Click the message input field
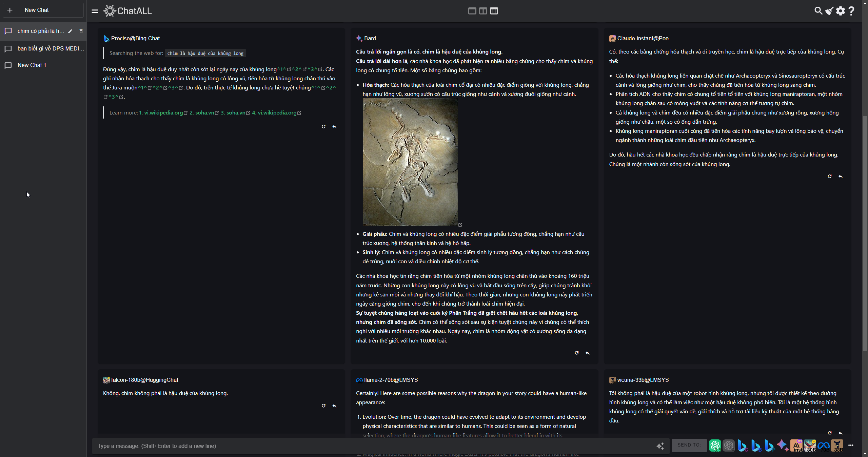The width and height of the screenshot is (868, 457). [373, 446]
